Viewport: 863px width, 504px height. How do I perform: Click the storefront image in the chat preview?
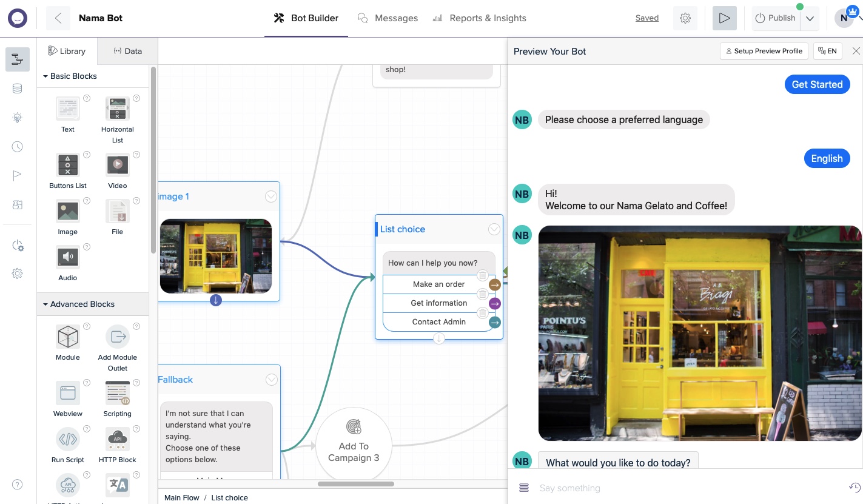pyautogui.click(x=700, y=333)
